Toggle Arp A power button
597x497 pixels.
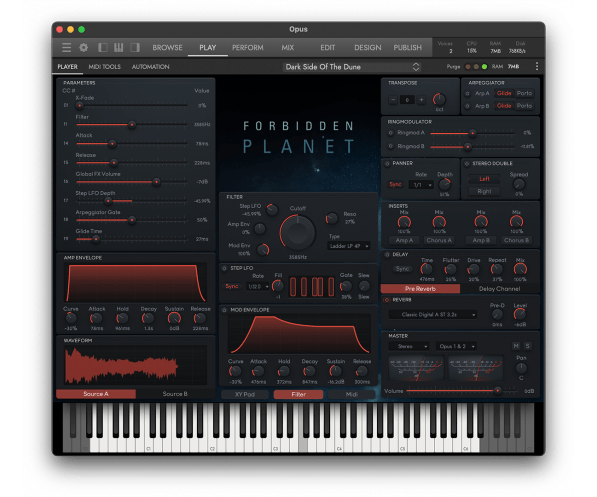[468, 93]
